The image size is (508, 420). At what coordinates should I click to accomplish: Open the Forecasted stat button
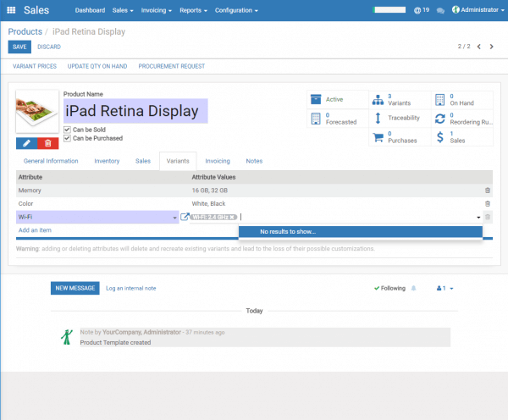point(338,119)
